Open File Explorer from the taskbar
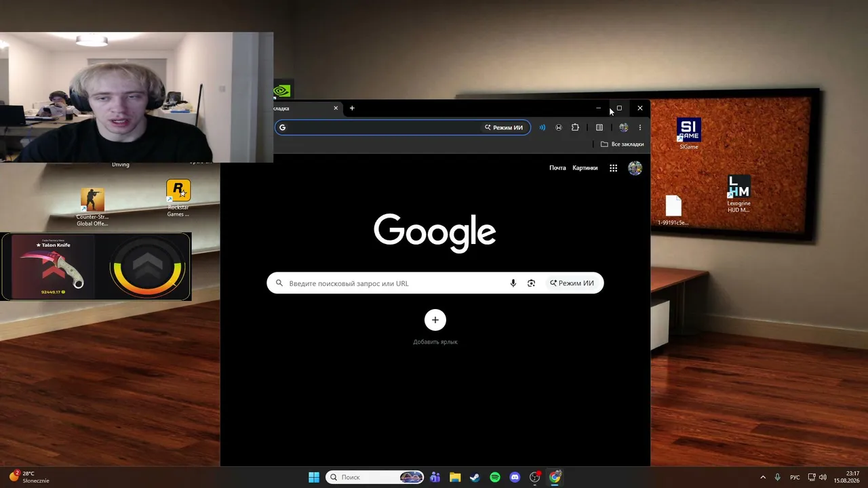This screenshot has height=488, width=868. coord(455,477)
